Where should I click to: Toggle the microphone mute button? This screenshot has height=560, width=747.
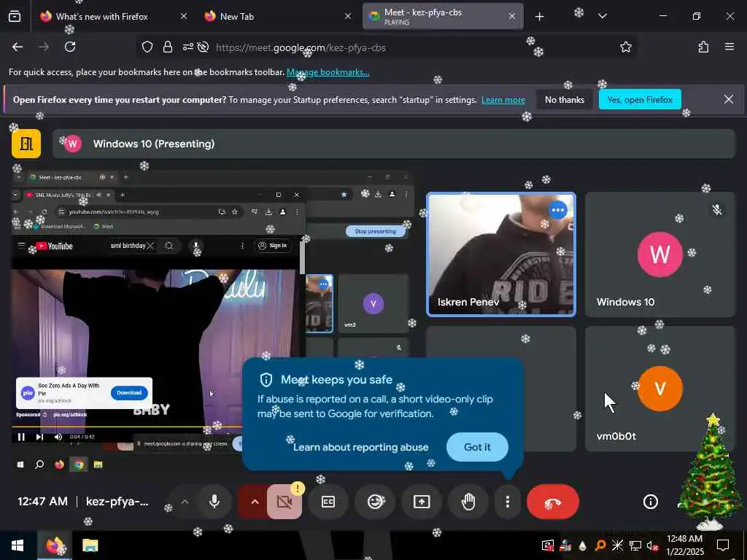(214, 502)
